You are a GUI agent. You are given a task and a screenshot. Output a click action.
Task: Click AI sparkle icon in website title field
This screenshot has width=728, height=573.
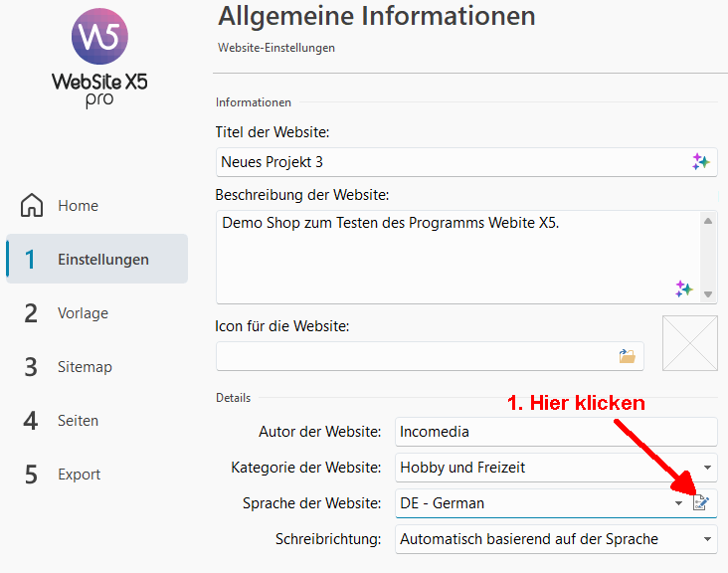701,162
